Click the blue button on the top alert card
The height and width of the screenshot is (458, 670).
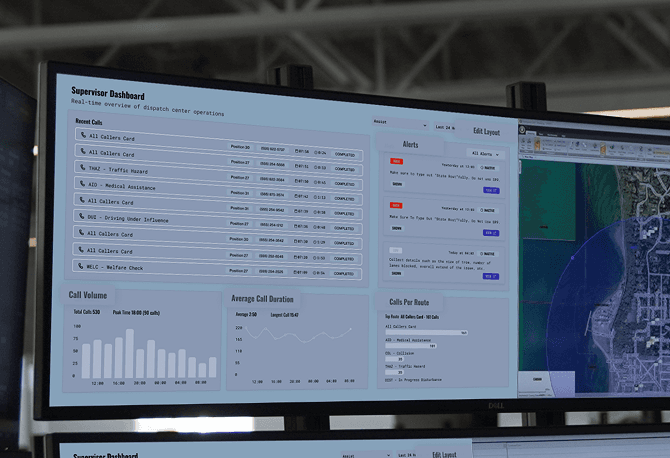click(491, 190)
